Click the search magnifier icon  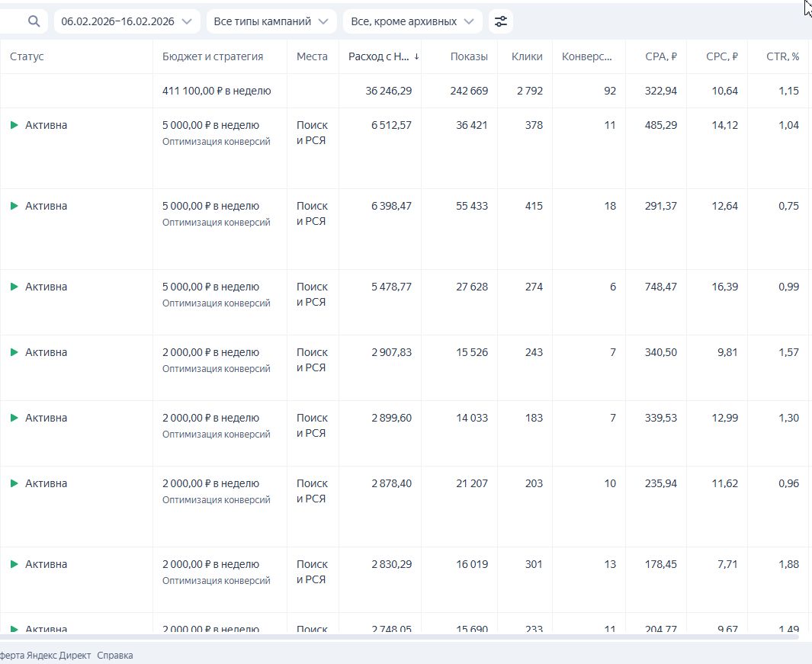click(x=34, y=21)
